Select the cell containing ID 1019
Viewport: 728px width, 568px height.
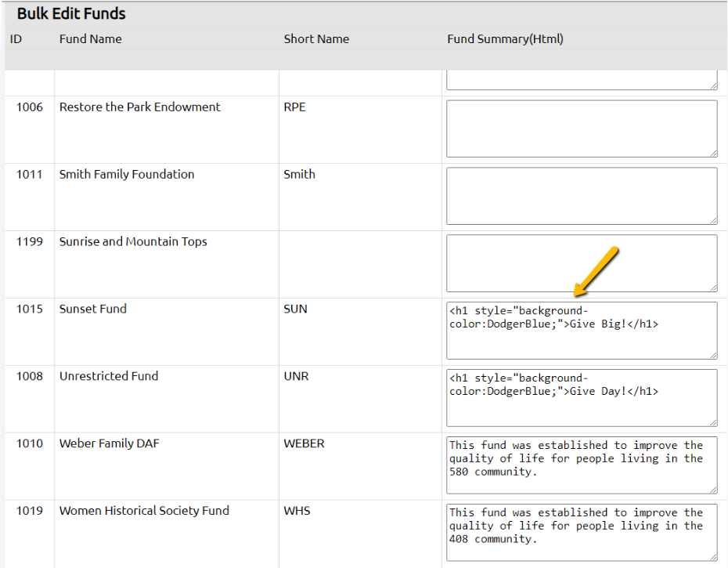(29, 510)
